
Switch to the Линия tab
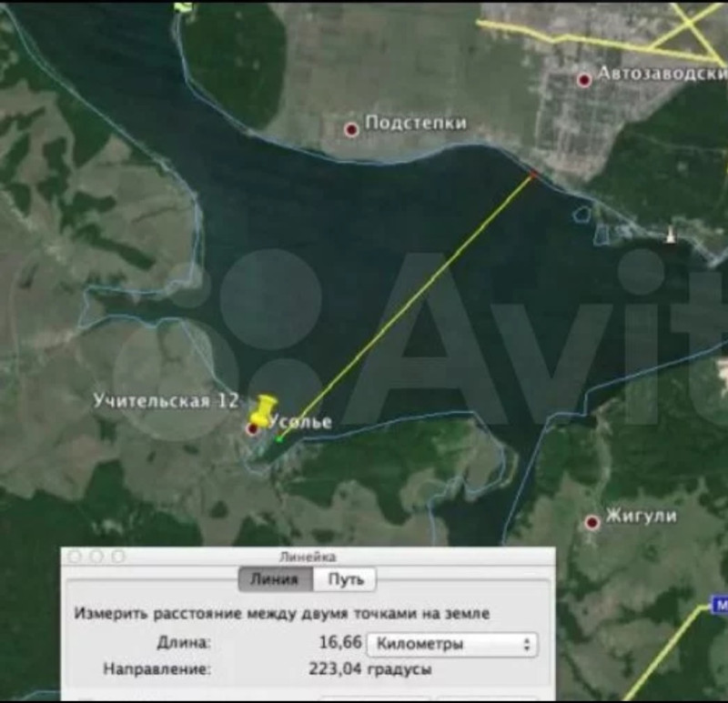coord(275,579)
